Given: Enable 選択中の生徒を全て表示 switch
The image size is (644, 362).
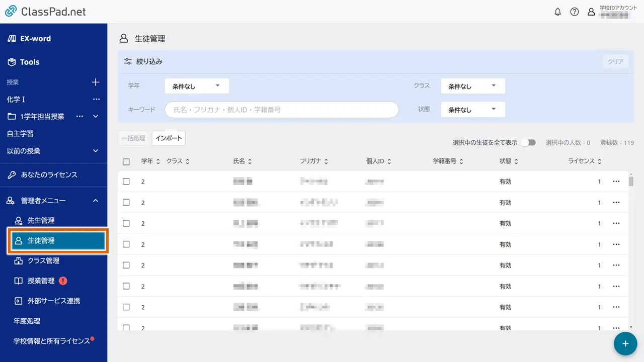Looking at the screenshot, I should [528, 142].
